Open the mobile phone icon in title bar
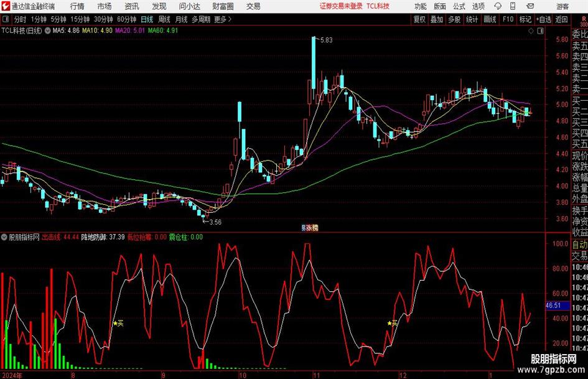The height and width of the screenshot is (379, 588). pos(513,6)
